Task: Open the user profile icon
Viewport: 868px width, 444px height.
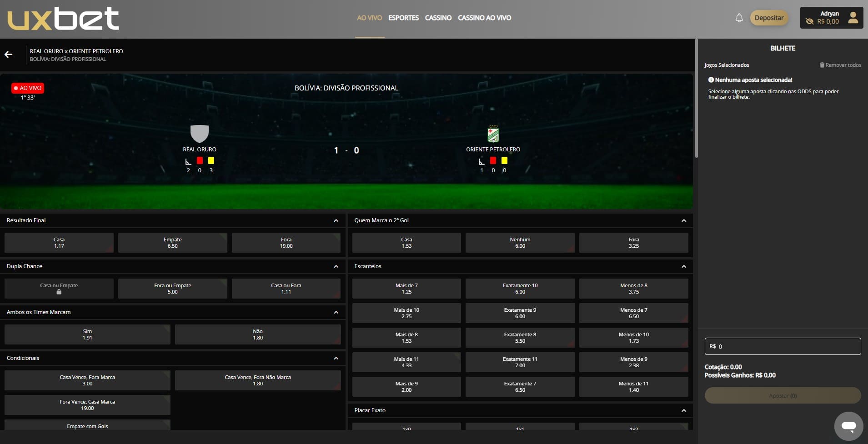Action: coord(853,18)
